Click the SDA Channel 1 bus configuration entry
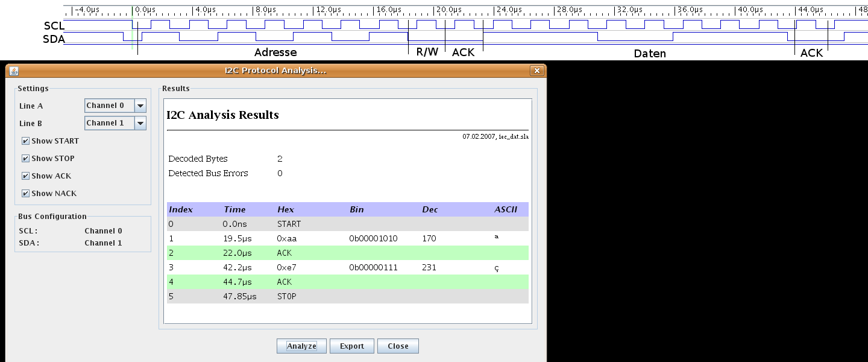Viewport: 868px width, 362px height. (71, 243)
